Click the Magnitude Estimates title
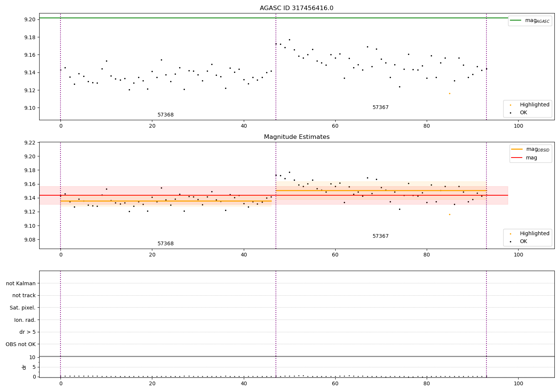The height and width of the screenshot is (392, 560). point(296,137)
